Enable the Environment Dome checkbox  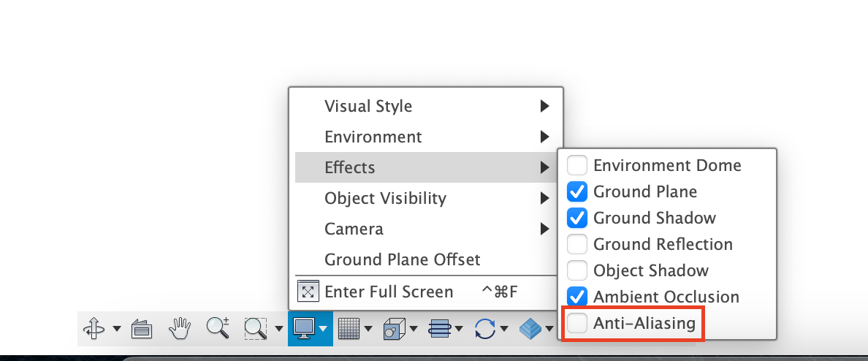click(x=576, y=165)
